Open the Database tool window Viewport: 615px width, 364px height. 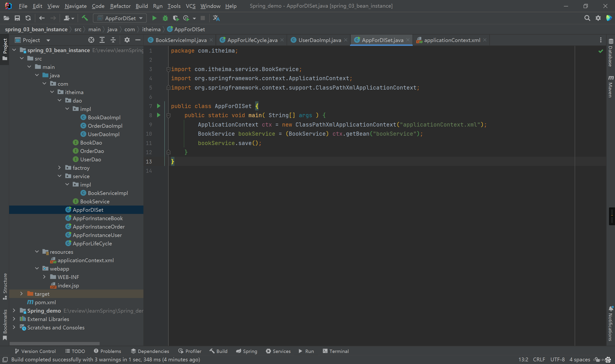tap(611, 53)
